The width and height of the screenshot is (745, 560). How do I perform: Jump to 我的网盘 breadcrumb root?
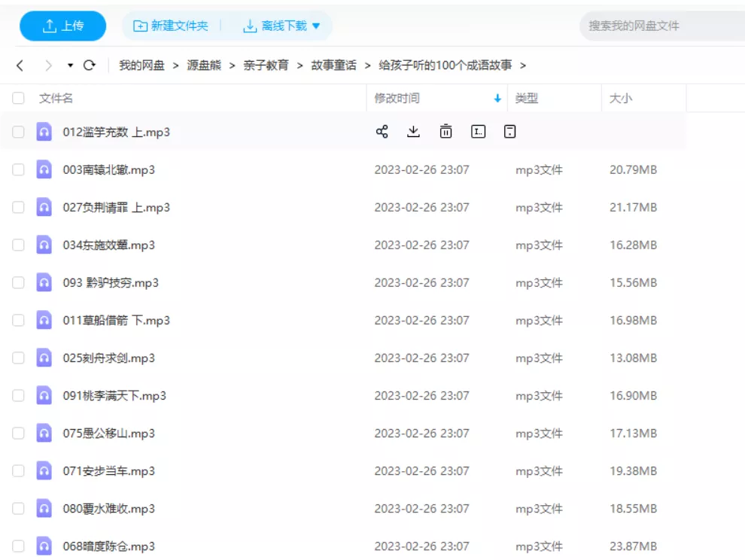pos(141,65)
